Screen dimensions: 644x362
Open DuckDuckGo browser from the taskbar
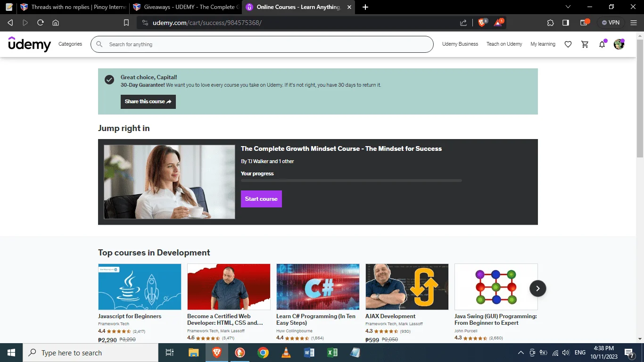click(x=240, y=353)
